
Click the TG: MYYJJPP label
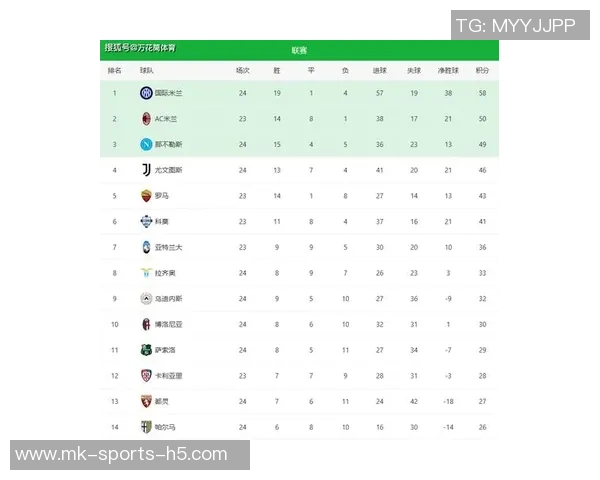[515, 25]
